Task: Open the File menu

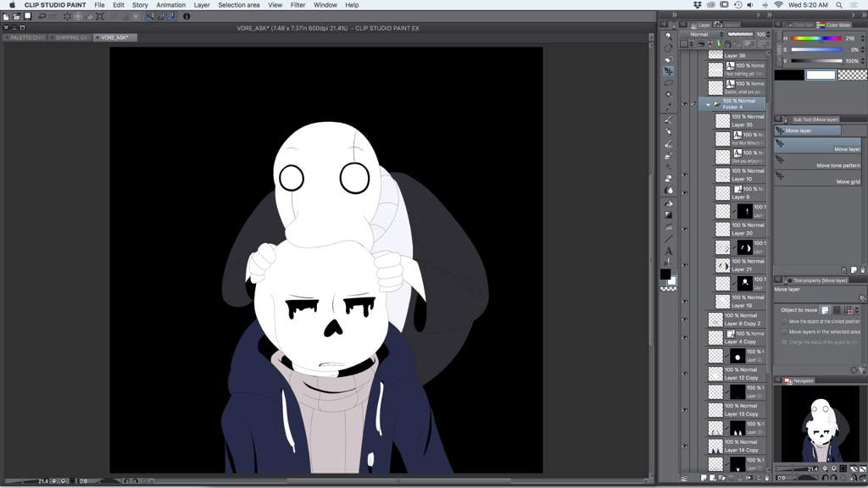Action: point(100,5)
